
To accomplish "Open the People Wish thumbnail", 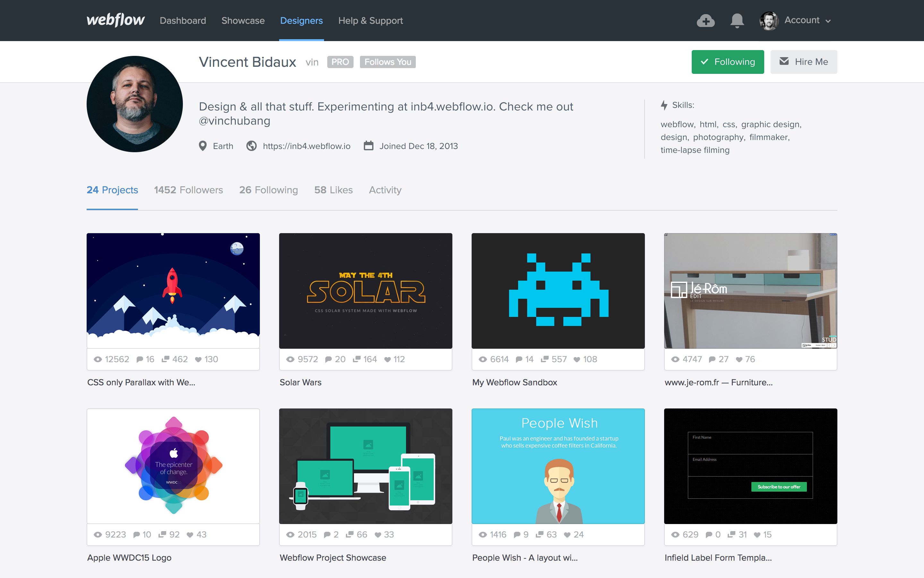I will (558, 466).
